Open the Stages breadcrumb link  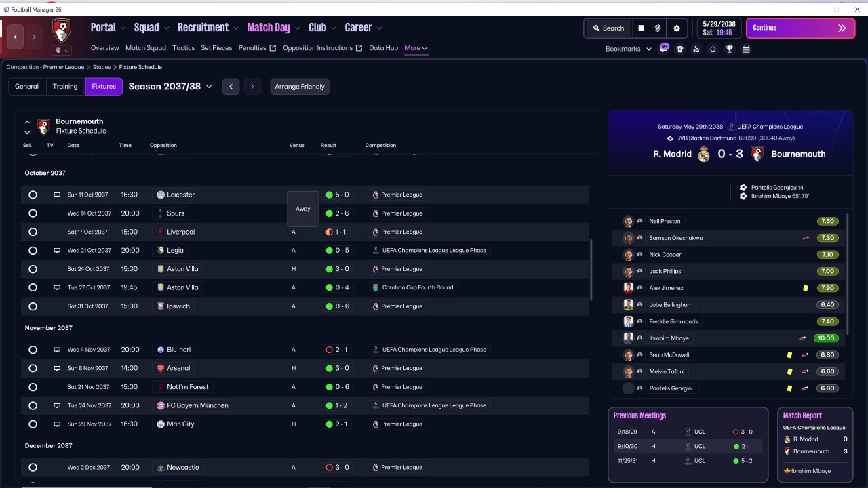(x=102, y=67)
